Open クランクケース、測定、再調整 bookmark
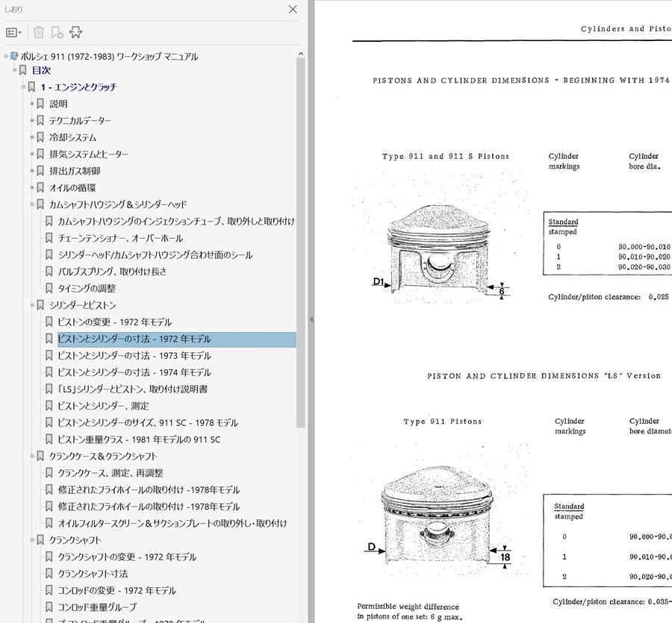The image size is (672, 623). [x=111, y=473]
